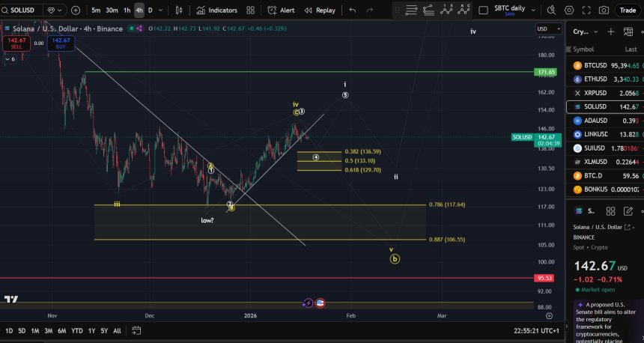Toggle the layout checkbox beside $BTC daily
Viewport: 644px width, 343px height.
pos(484,10)
